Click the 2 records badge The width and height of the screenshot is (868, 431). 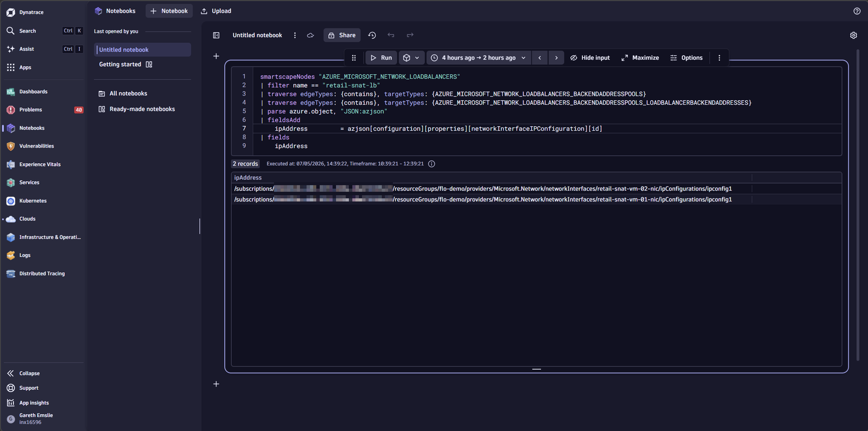(x=245, y=164)
